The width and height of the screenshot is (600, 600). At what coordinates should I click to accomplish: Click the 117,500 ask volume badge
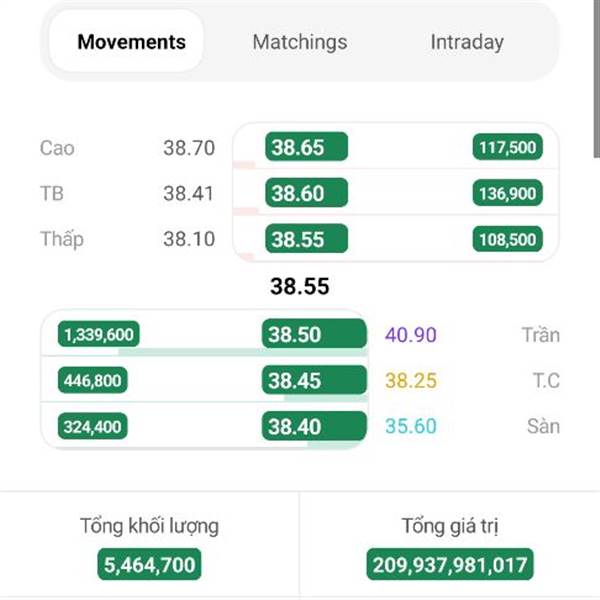tap(507, 147)
